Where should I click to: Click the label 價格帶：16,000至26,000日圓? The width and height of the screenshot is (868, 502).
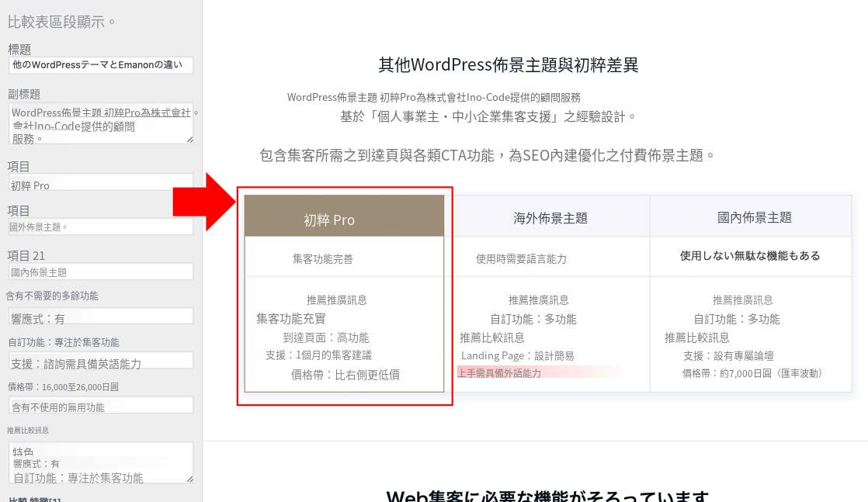coord(63,387)
